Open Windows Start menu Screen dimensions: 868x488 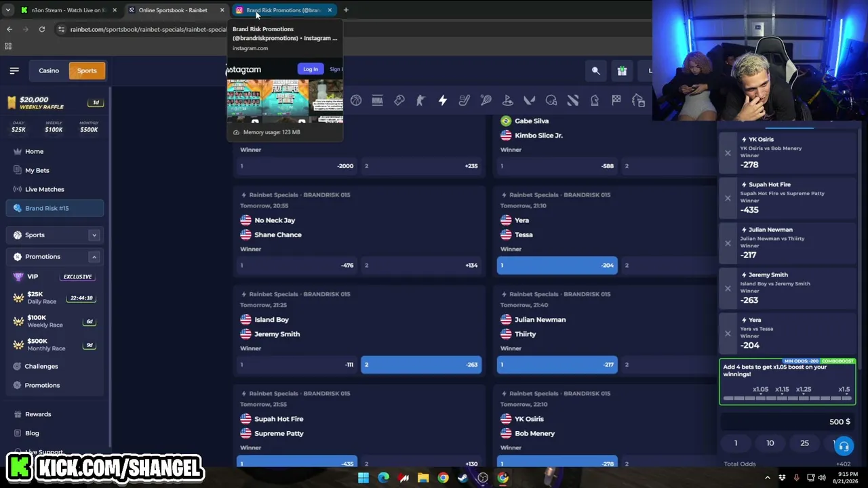coord(363,478)
